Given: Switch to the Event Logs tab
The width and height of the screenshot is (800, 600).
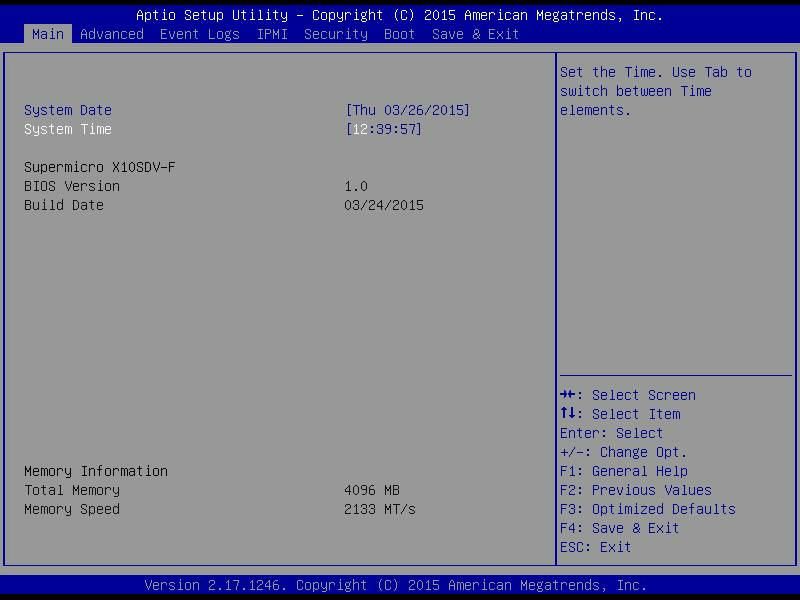Looking at the screenshot, I should pos(199,34).
